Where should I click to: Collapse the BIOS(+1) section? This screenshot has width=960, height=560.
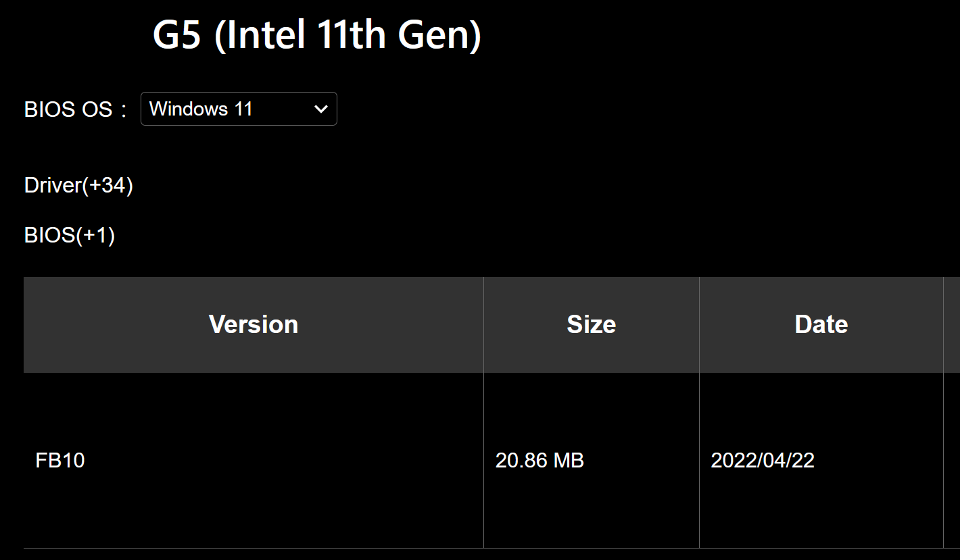(69, 235)
